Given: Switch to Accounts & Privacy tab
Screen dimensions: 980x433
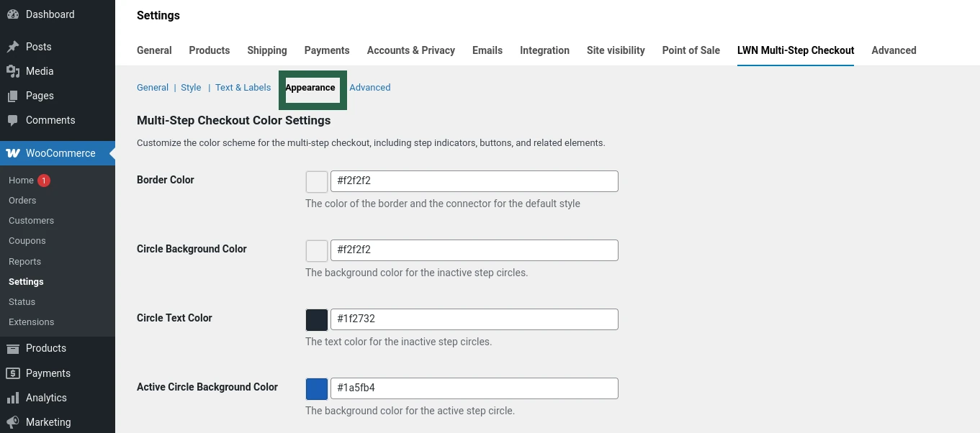Looking at the screenshot, I should [x=411, y=50].
